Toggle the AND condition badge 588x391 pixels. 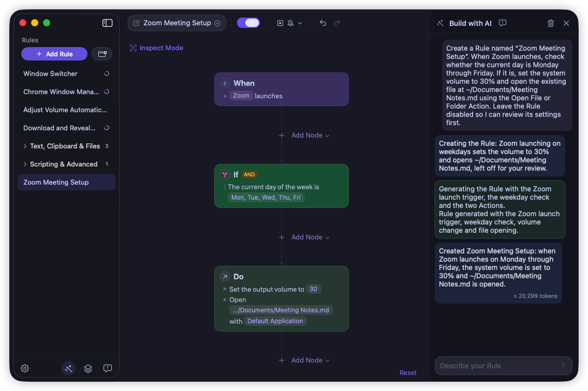(249, 175)
